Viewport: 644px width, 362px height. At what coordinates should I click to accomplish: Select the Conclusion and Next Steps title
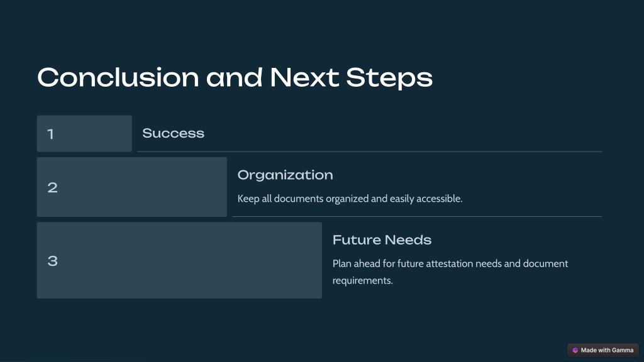point(235,77)
